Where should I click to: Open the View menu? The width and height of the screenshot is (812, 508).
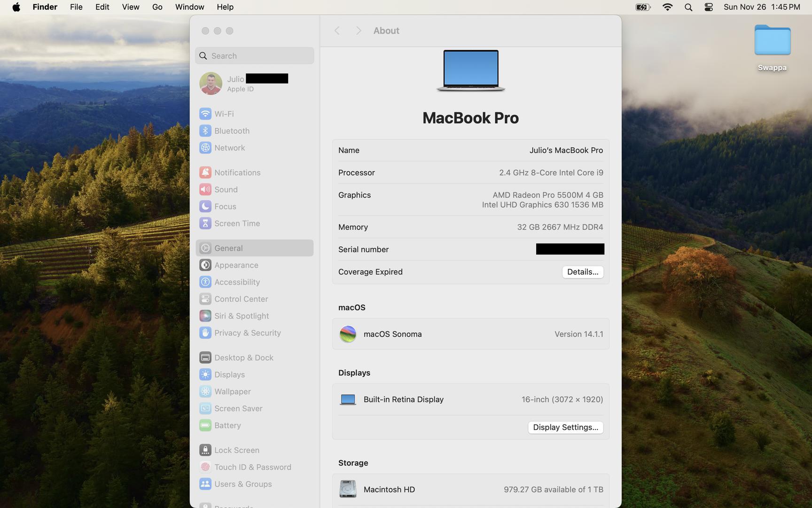click(x=131, y=7)
